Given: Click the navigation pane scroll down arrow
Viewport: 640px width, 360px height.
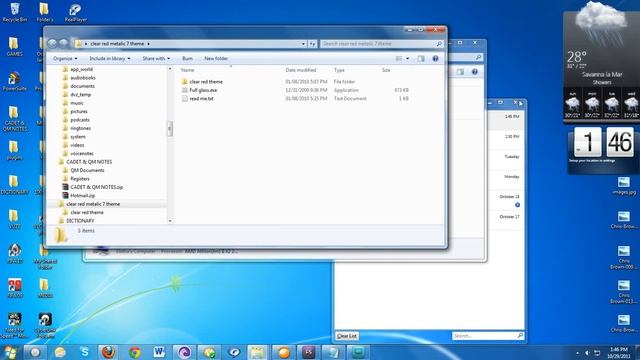Looking at the screenshot, I should (170, 221).
